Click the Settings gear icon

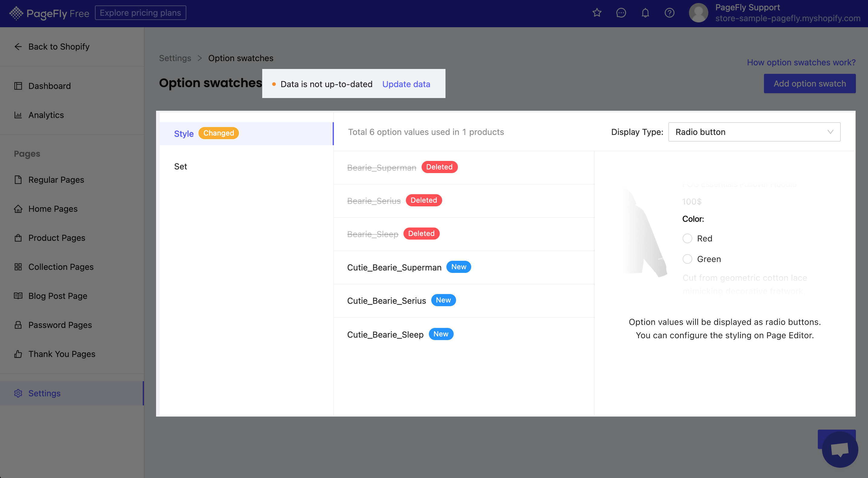click(18, 393)
